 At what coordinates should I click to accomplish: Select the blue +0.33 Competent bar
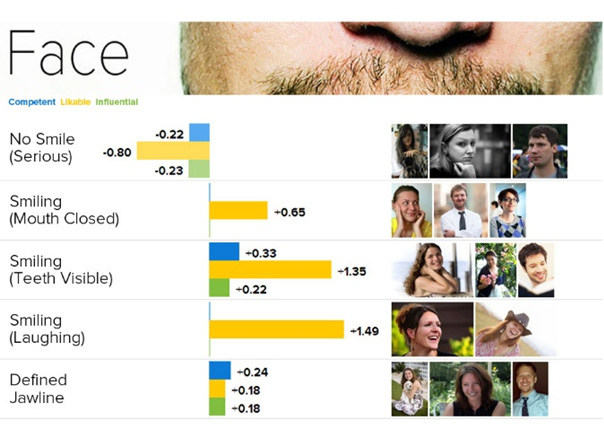(x=224, y=251)
